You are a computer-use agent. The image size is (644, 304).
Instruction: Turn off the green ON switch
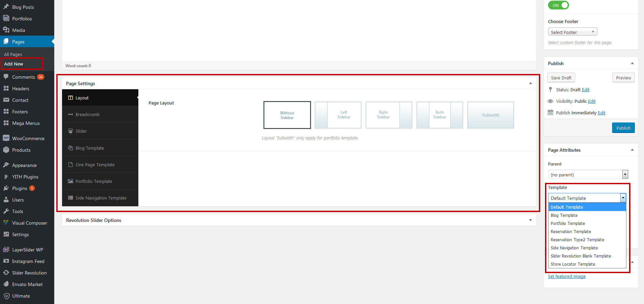pyautogui.click(x=558, y=5)
